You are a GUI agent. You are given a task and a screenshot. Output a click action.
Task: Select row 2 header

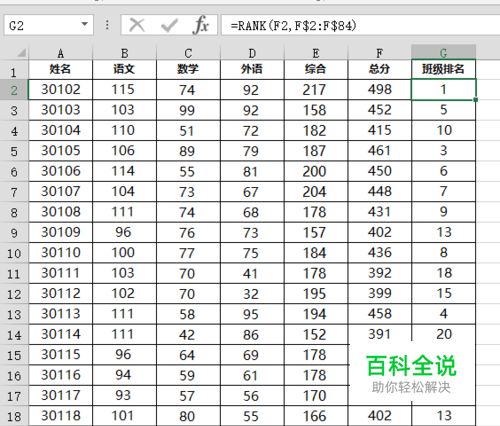14,90
